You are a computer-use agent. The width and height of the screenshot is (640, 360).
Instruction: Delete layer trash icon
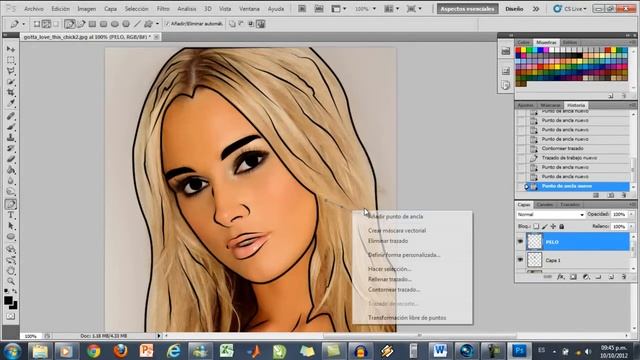click(x=624, y=277)
